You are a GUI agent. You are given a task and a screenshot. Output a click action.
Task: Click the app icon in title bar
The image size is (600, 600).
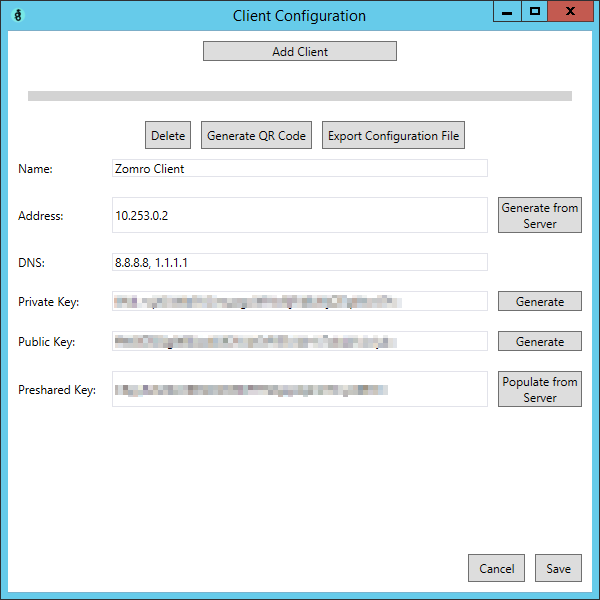(x=18, y=15)
